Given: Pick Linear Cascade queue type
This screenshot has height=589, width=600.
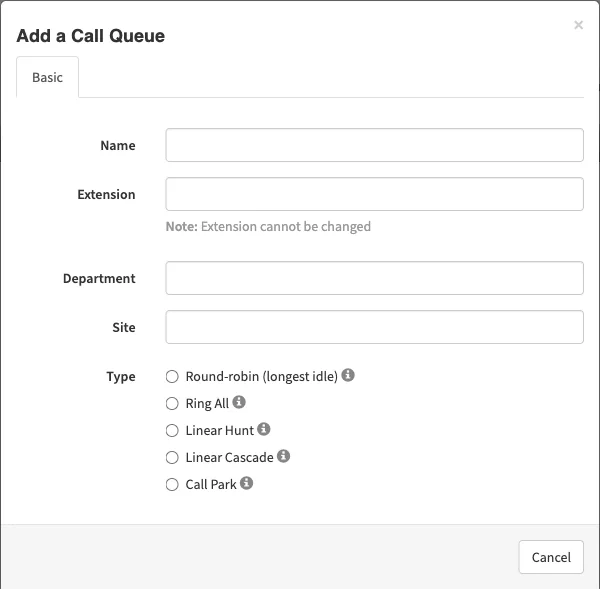Looking at the screenshot, I should pos(172,458).
